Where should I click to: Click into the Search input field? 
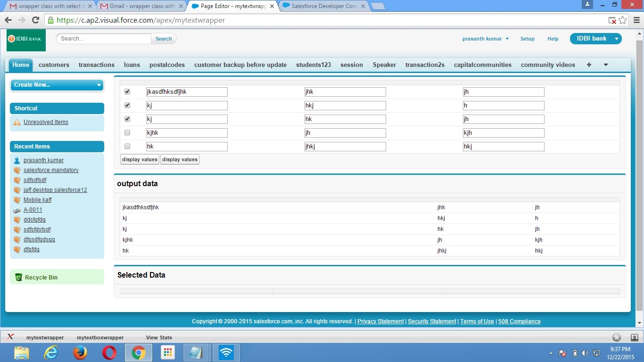coord(104,39)
